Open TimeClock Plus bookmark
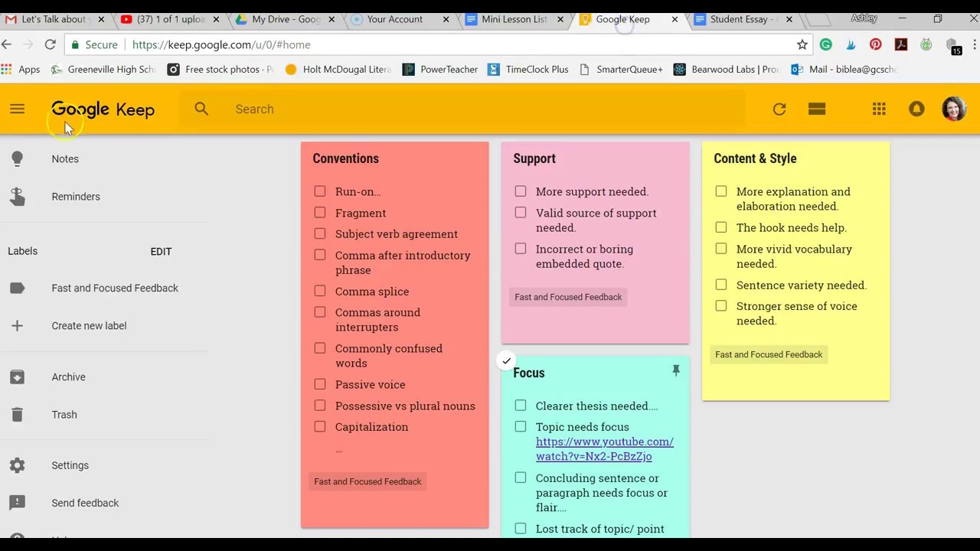This screenshot has width=980, height=551. point(528,69)
